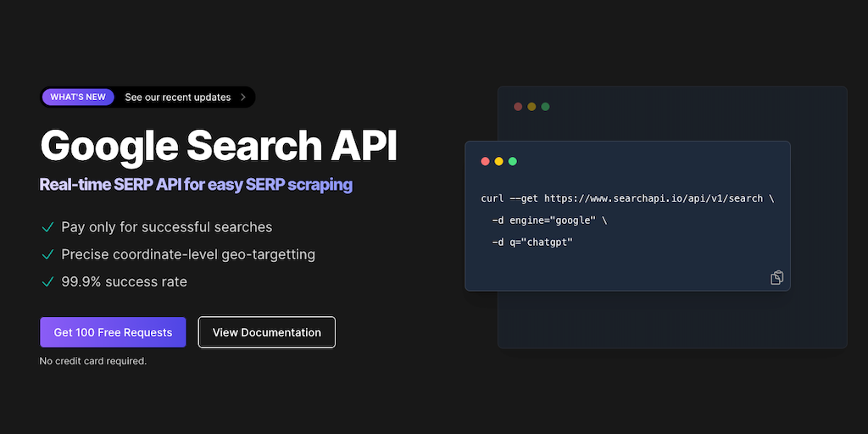Screen dimensions: 868x434
Task: Click the curl URL line in the code snippet
Action: tap(627, 198)
